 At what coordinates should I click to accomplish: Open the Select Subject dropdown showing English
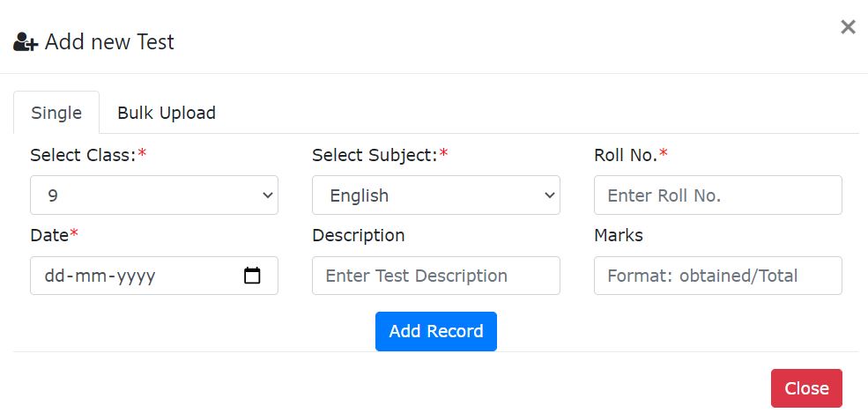436,195
